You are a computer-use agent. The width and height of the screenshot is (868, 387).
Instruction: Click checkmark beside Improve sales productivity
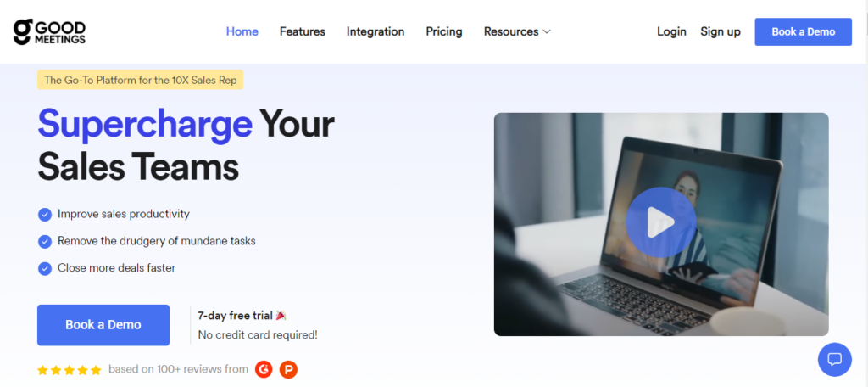point(45,215)
